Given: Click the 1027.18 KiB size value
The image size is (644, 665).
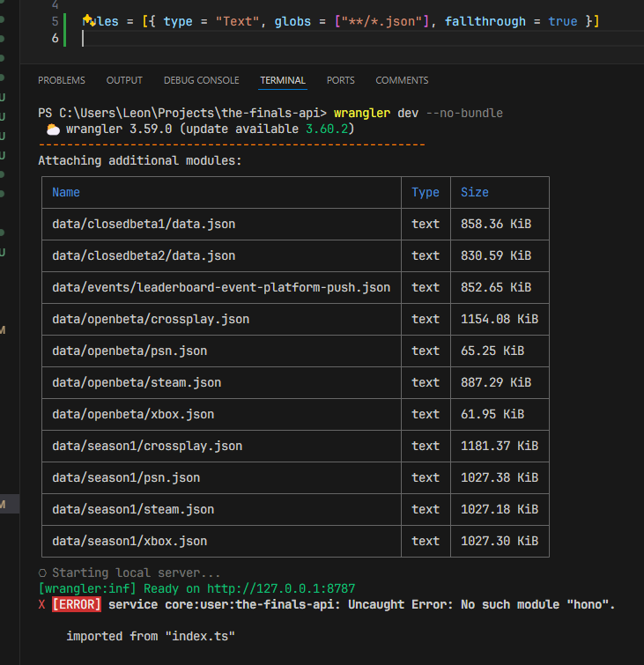Looking at the screenshot, I should tap(500, 509).
